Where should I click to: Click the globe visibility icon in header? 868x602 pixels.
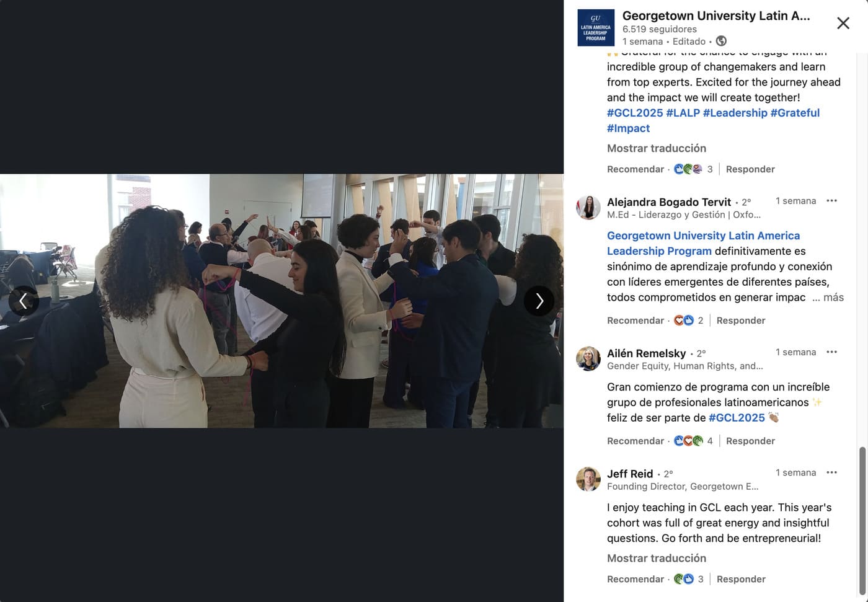(721, 41)
